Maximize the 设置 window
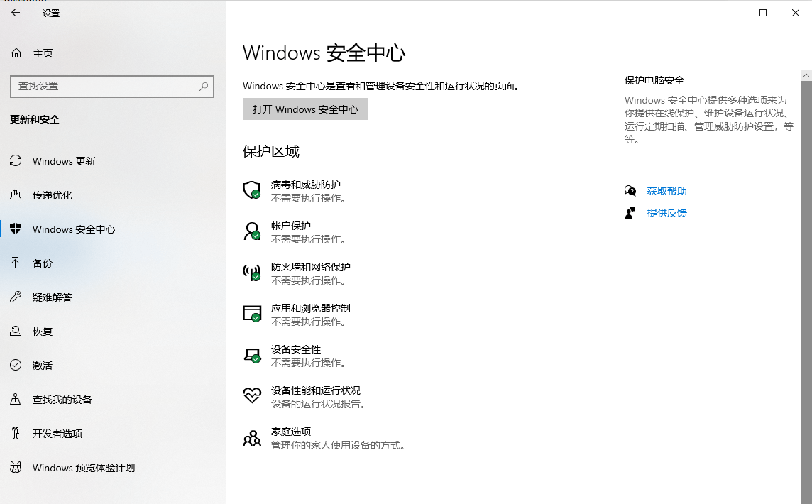Screen dimensions: 812x504 pyautogui.click(x=763, y=13)
